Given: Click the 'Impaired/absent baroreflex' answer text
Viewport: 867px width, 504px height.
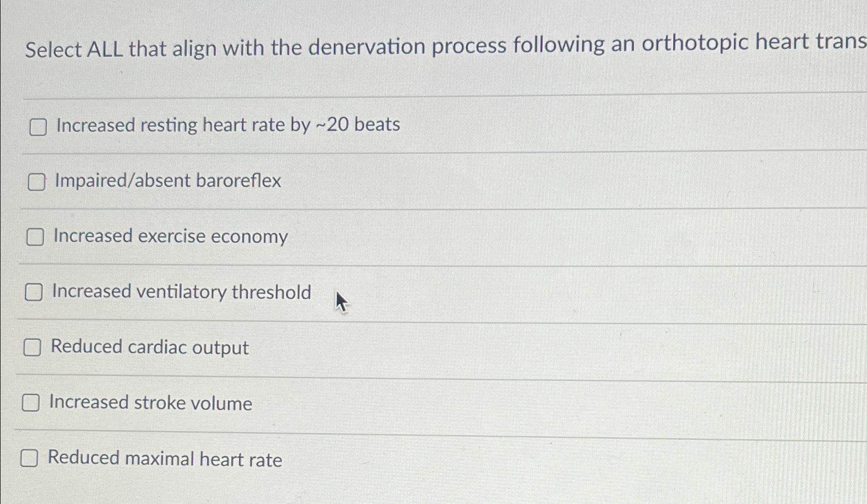Looking at the screenshot, I should [x=167, y=181].
